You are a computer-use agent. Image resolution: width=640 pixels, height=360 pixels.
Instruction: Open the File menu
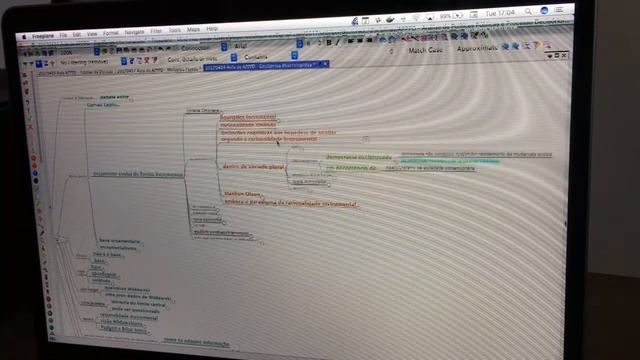click(x=63, y=36)
